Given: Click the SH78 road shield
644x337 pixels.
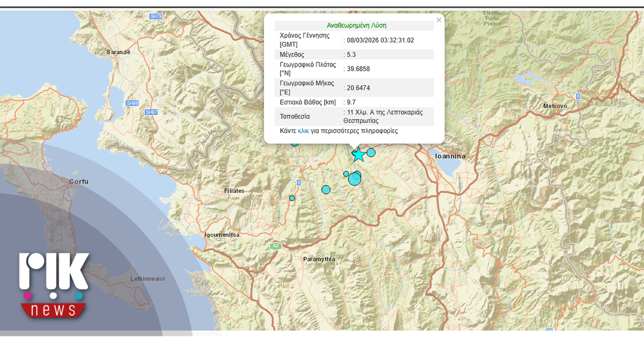Looking at the screenshot, I should [156, 17].
